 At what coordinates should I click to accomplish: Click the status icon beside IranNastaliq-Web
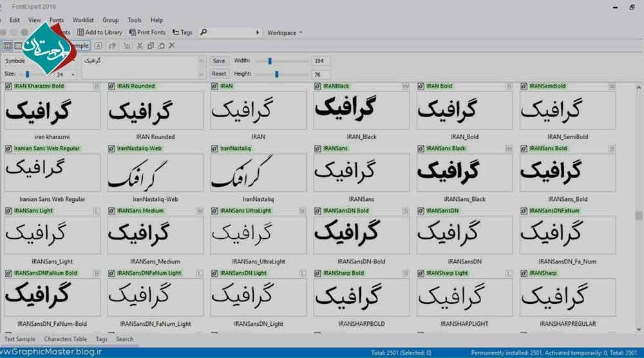coord(111,149)
